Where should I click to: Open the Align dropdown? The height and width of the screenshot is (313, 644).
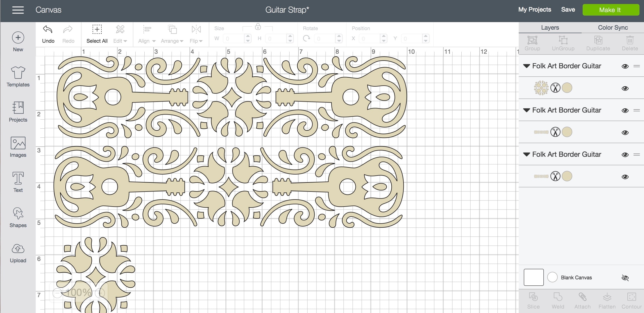coord(147,34)
